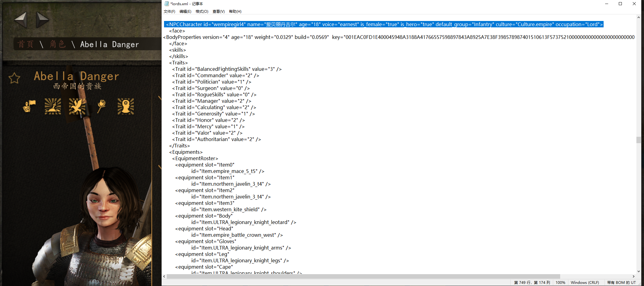
Task: Click the BOM UTF encoding status entry
Action: click(x=622, y=282)
